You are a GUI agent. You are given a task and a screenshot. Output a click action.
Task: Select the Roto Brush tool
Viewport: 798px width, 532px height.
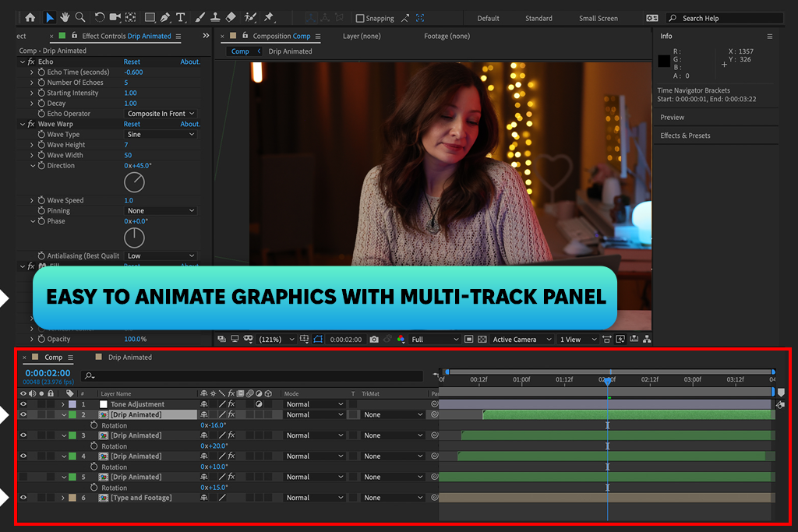click(x=250, y=17)
